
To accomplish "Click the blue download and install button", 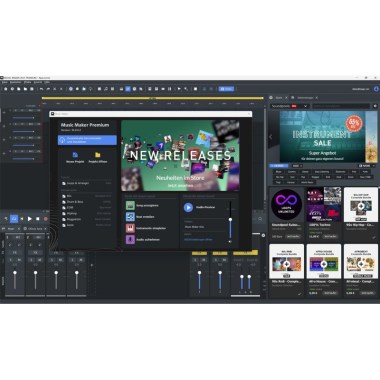I will pyautogui.click(x=87, y=140).
